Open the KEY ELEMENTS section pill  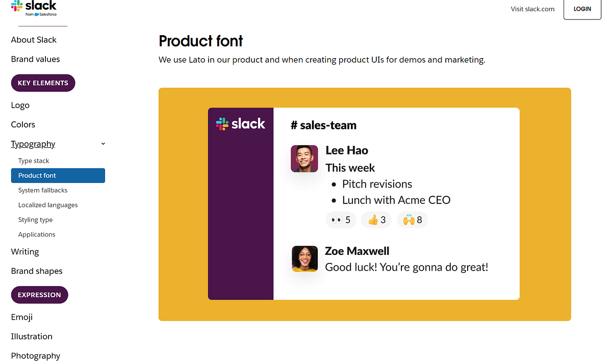tap(43, 83)
